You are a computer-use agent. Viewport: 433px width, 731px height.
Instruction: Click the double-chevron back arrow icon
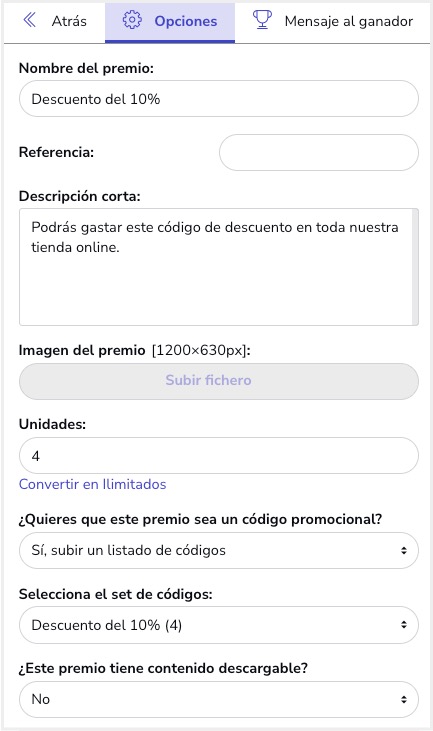pyautogui.click(x=29, y=20)
